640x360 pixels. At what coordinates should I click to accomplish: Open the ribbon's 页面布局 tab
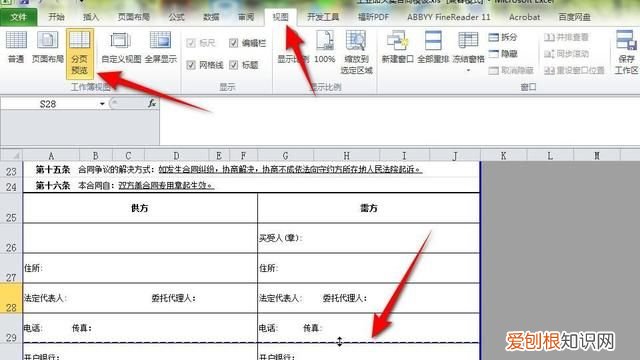[133, 17]
